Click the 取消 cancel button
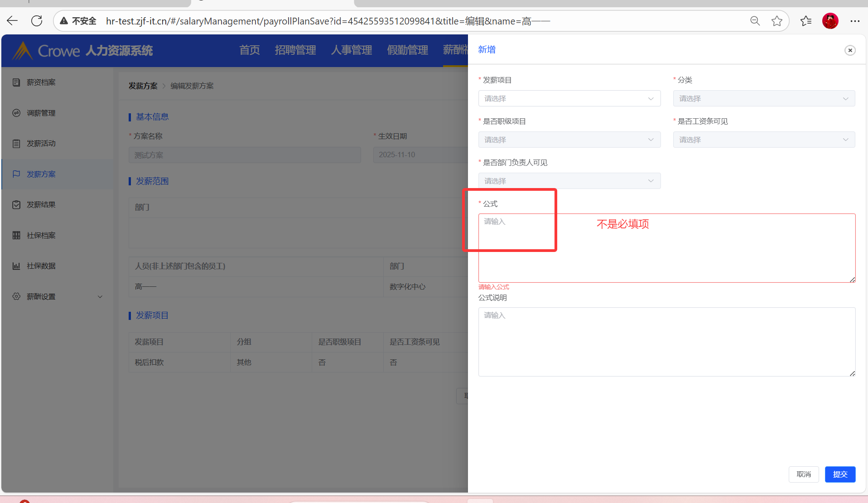 [x=804, y=474]
